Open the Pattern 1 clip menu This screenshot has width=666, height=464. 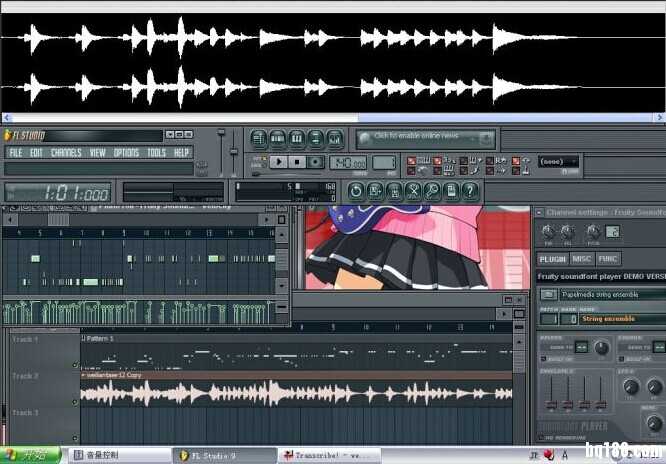(x=85, y=339)
